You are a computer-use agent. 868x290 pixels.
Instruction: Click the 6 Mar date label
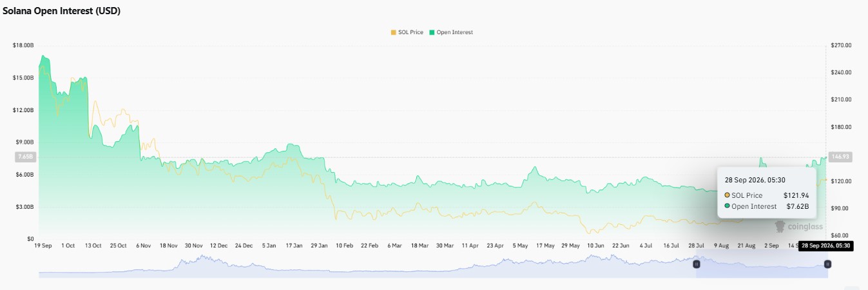click(394, 246)
